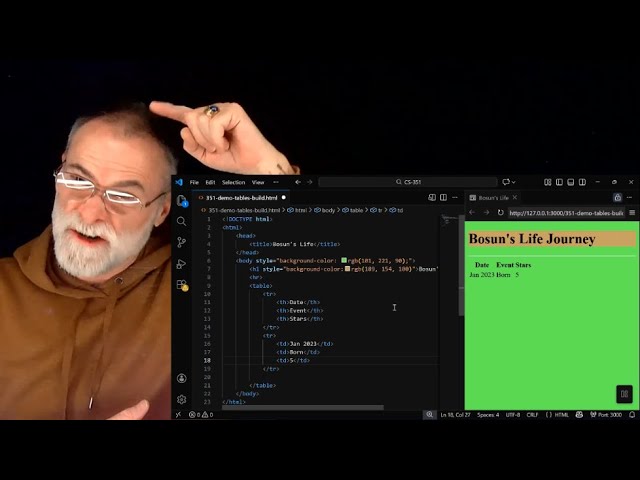Click errors and warnings count in status bar
640x480 pixels.
201,415
